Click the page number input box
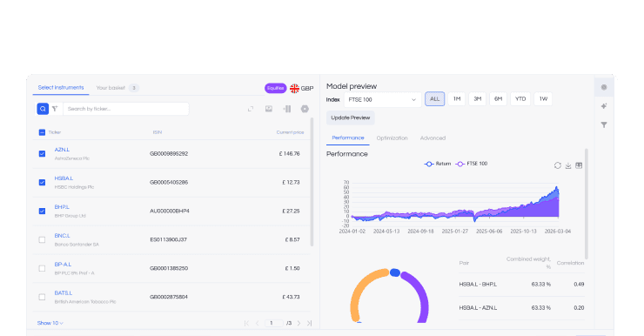The image size is (644, 336). [x=274, y=323]
